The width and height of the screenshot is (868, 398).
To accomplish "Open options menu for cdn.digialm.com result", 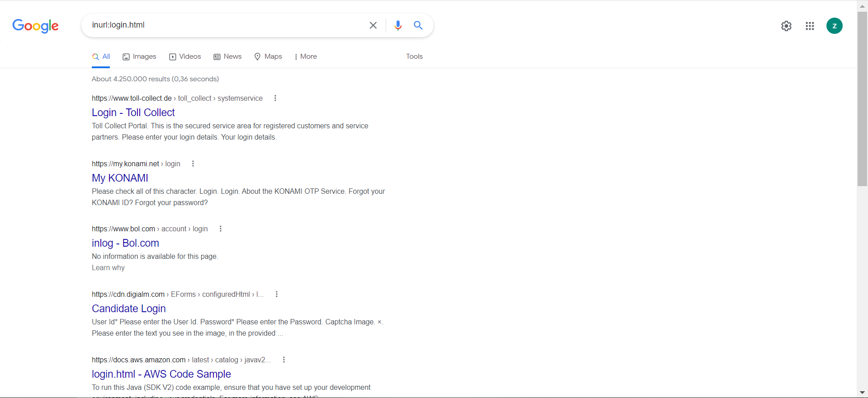I will pyautogui.click(x=277, y=294).
